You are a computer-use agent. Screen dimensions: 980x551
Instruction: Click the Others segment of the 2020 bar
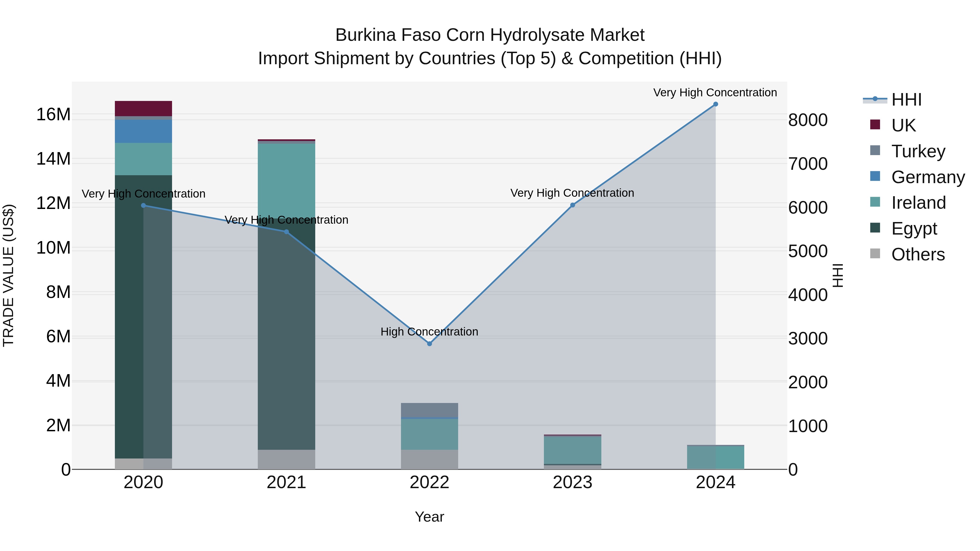coord(143,464)
